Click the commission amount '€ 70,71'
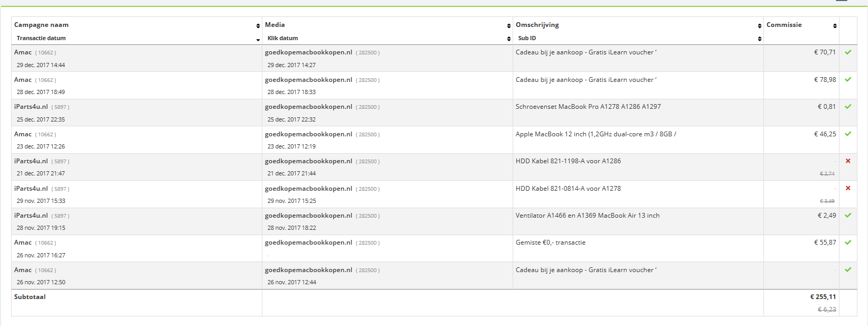868x326 pixels. point(825,52)
